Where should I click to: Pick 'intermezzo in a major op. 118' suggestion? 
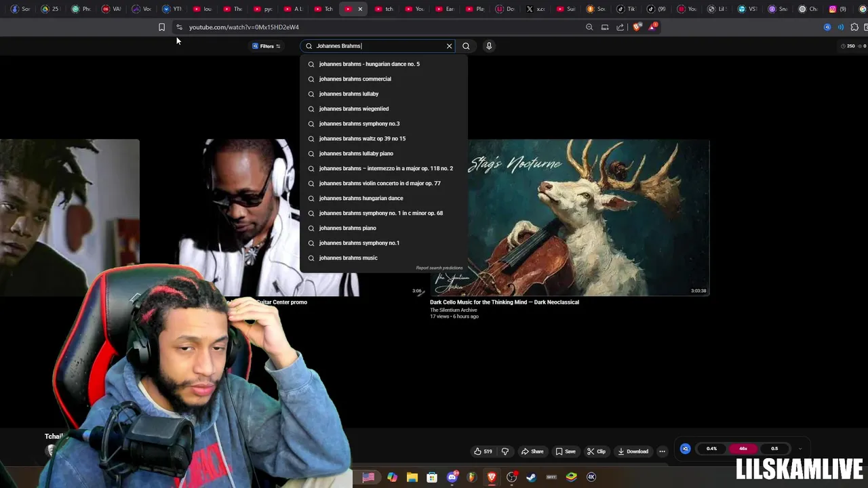coord(383,168)
